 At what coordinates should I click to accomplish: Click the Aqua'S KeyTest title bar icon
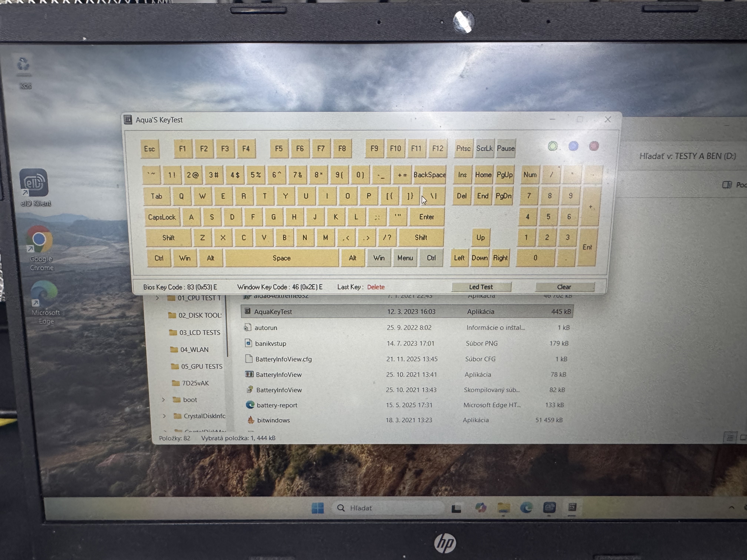click(x=128, y=119)
